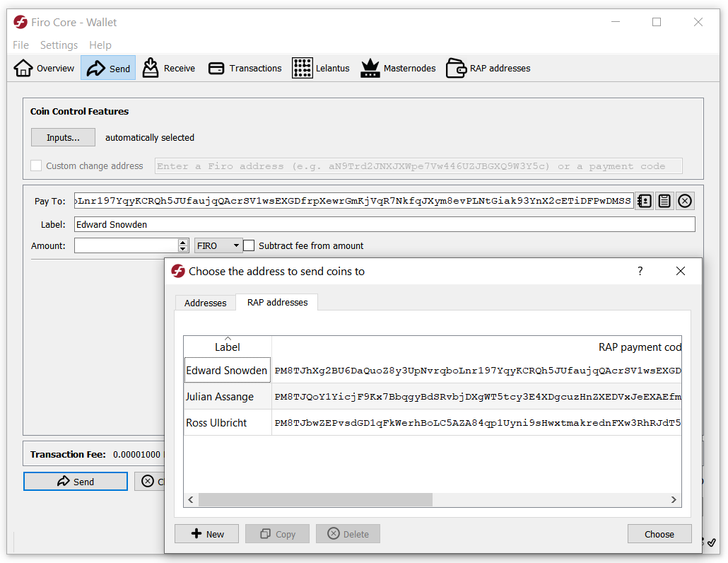Select the Ross Ulbricht row label
This screenshot has height=563, width=728.
[228, 422]
